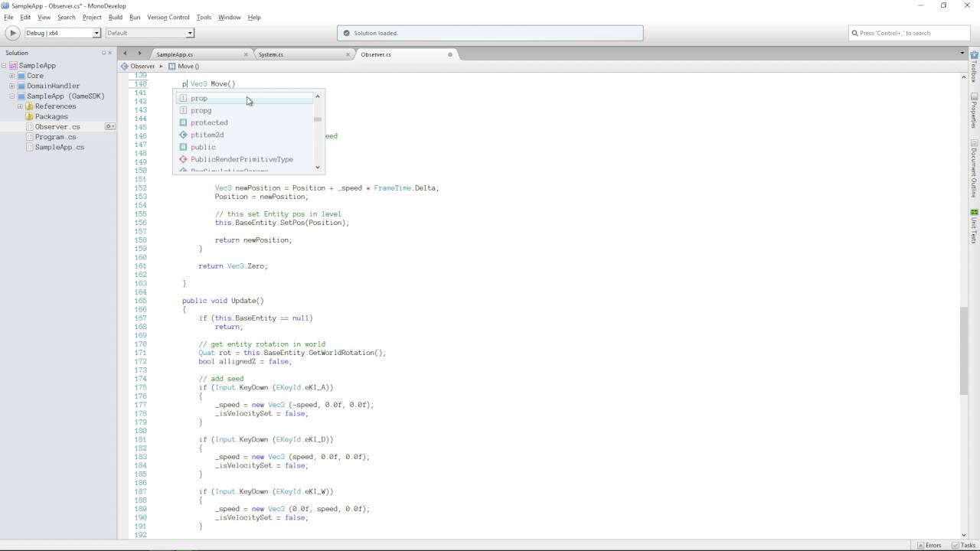Choose the 'propg' completion entry
This screenshot has height=551, width=980.
243,110
